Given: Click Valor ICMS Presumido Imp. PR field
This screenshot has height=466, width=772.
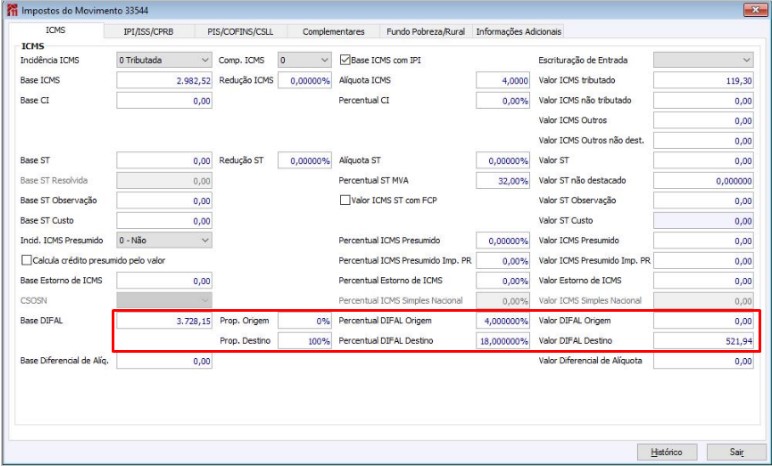Looking at the screenshot, I should pos(703,261).
